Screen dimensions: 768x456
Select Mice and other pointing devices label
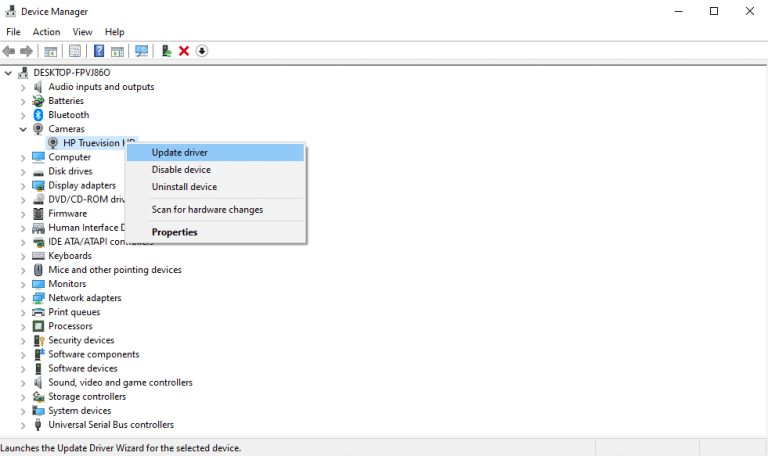coord(115,270)
